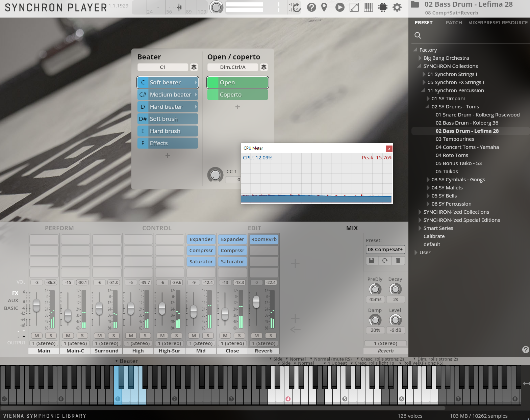Select the Coperto slot
Viewport: 530px width, 420px height.
[237, 95]
